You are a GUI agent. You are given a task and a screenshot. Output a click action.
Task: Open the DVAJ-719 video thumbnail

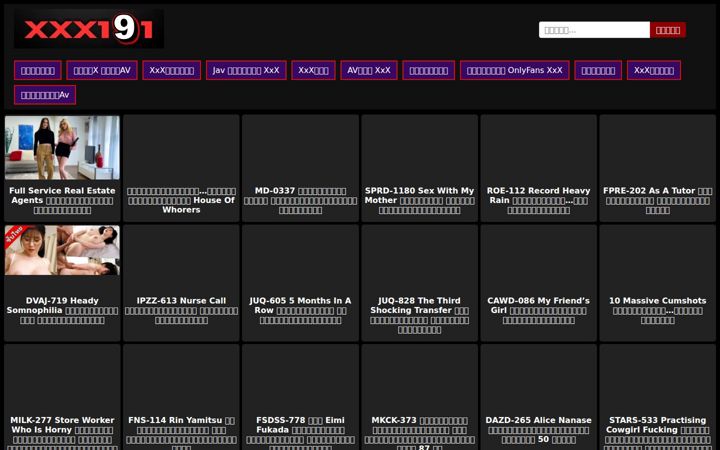click(62, 250)
